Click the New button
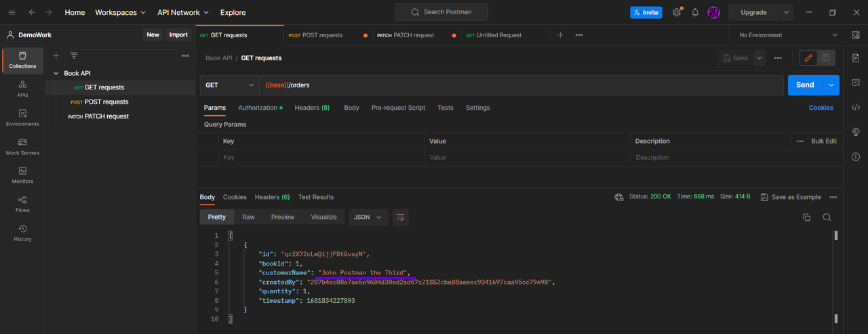The width and height of the screenshot is (868, 334). tap(153, 35)
